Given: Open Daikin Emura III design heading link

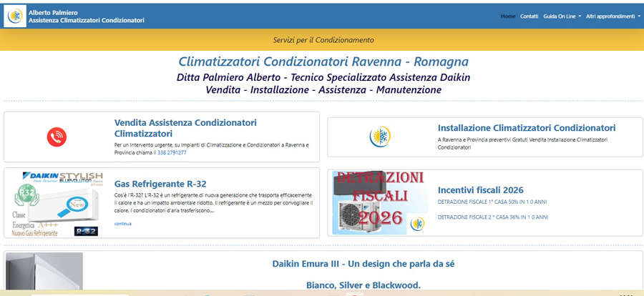Looking at the screenshot, I should coord(363,264).
